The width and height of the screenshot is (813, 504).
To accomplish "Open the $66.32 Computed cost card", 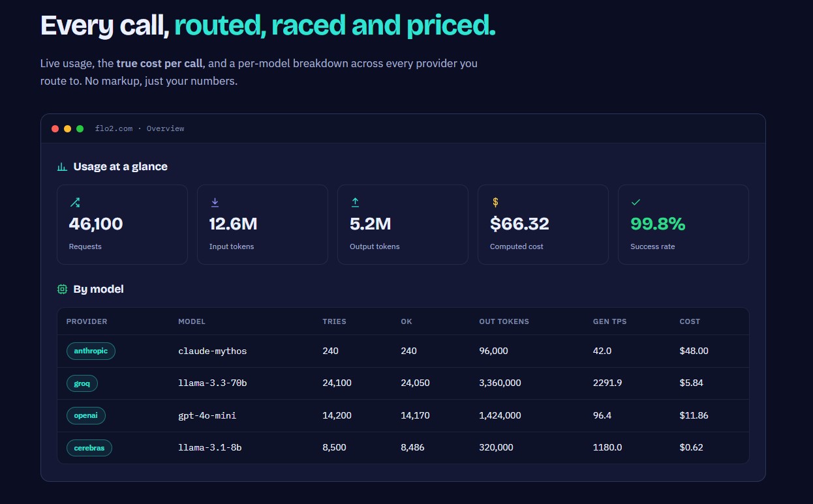I will (x=543, y=224).
